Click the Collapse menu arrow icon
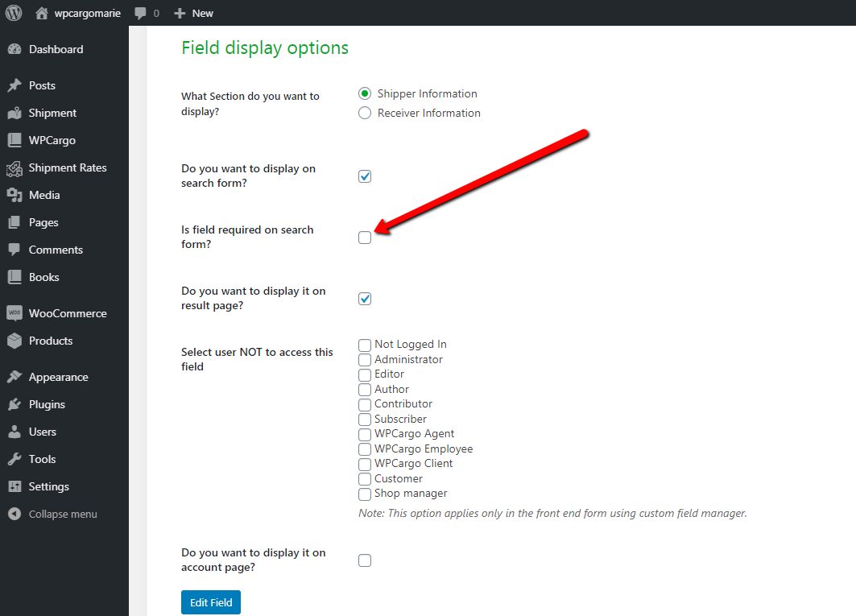 pos(14,514)
